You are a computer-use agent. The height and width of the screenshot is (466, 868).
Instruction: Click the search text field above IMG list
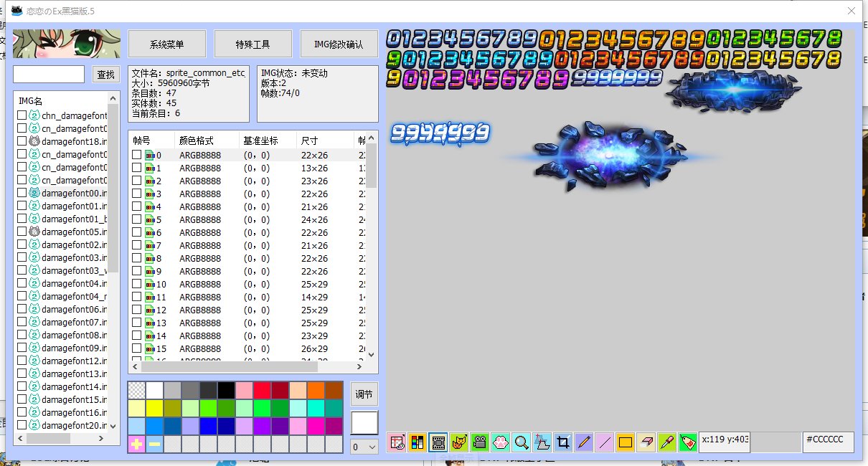tap(49, 75)
